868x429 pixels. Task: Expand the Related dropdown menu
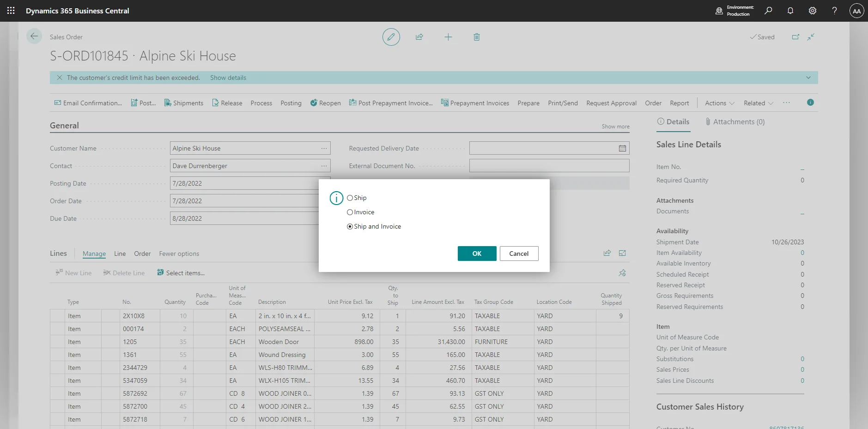[x=758, y=103]
